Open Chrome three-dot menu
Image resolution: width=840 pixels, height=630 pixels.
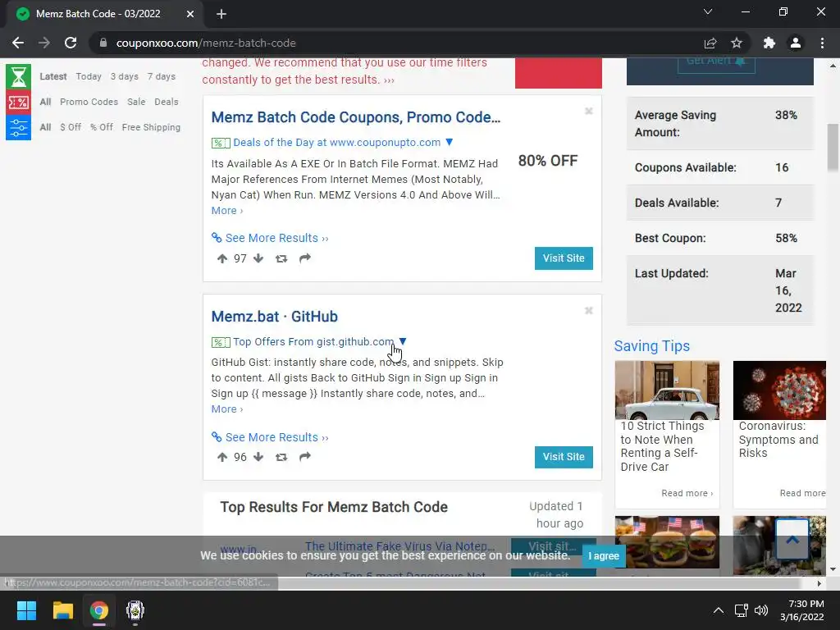(x=822, y=43)
